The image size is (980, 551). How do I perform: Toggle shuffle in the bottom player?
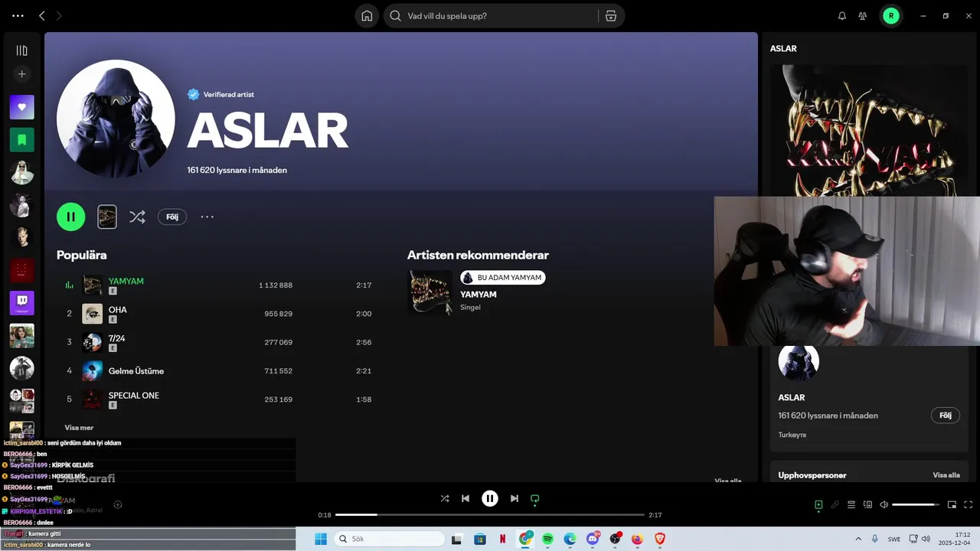pyautogui.click(x=445, y=498)
